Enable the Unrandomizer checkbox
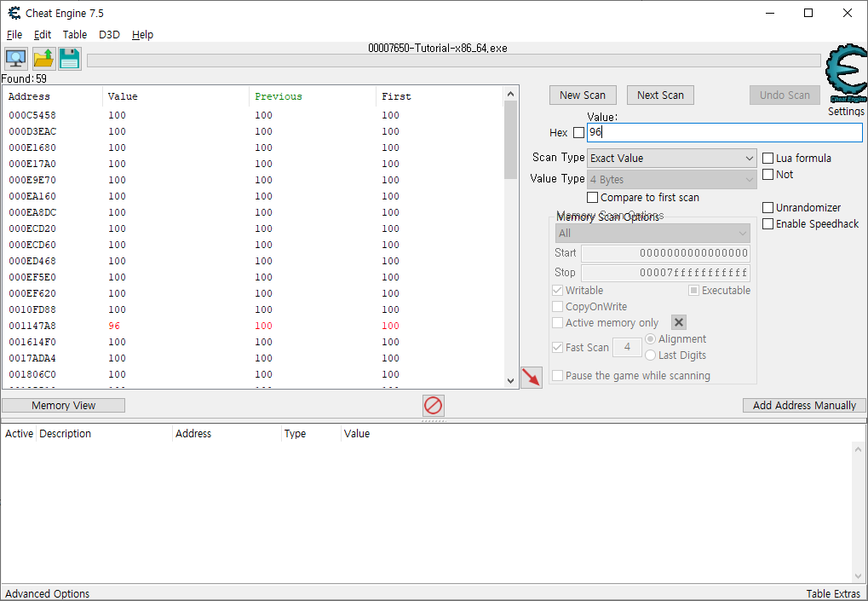This screenshot has height=601, width=868. click(x=767, y=208)
